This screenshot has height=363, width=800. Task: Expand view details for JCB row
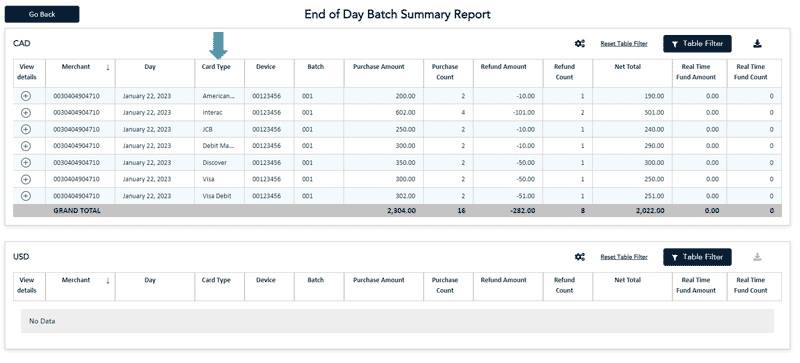[26, 129]
